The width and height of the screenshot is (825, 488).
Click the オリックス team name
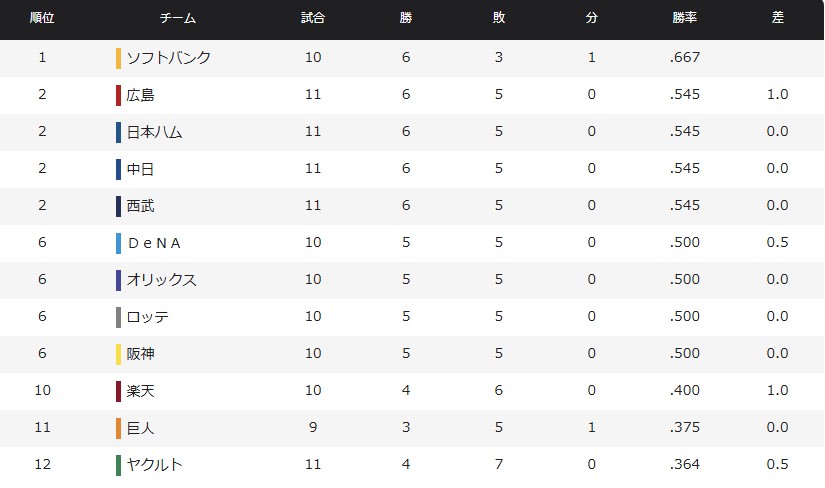point(161,280)
